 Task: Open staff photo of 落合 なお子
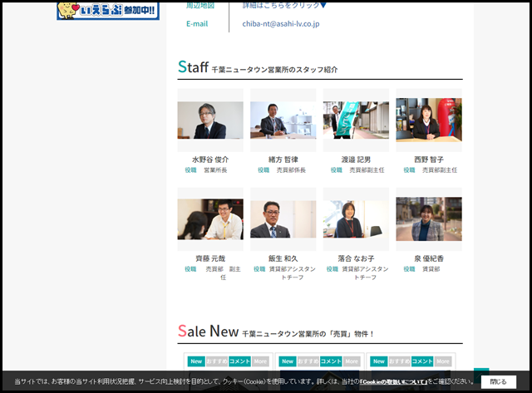tap(356, 219)
